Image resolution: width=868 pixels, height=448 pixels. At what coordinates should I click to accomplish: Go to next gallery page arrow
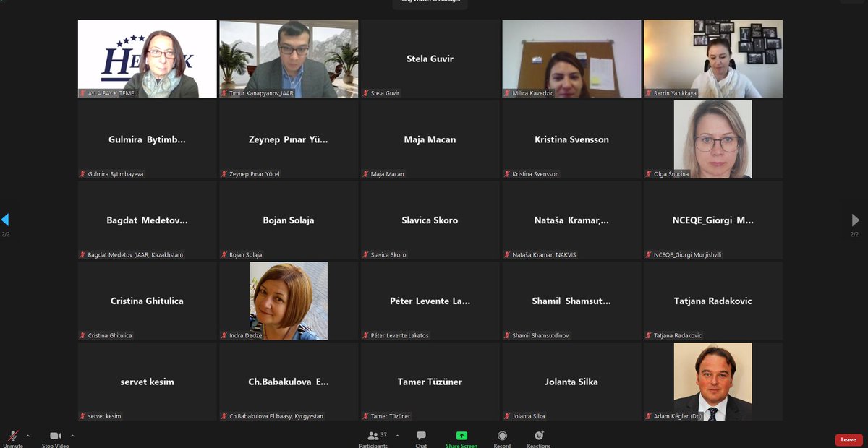click(856, 220)
